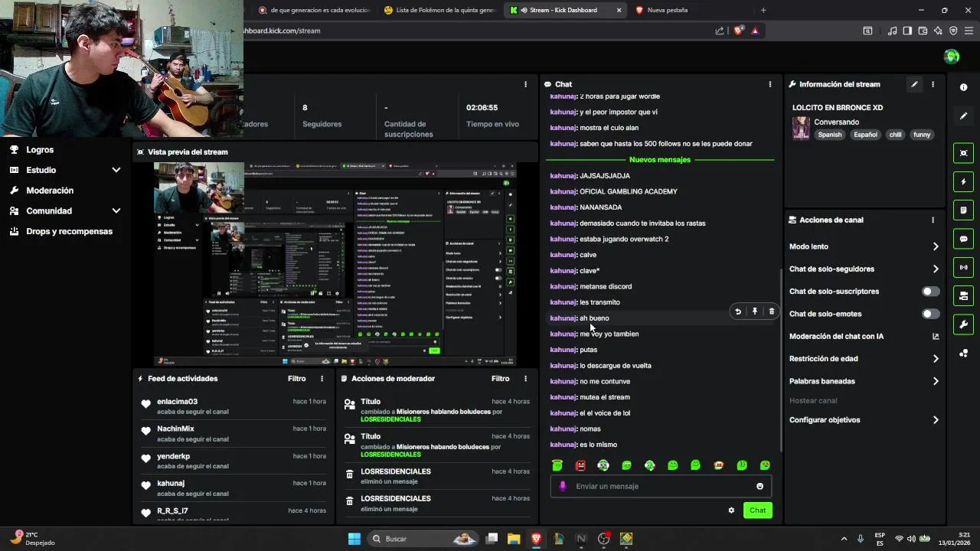The height and width of the screenshot is (551, 980).
Task: Open Configurar objetivos chevron
Action: [936, 419]
